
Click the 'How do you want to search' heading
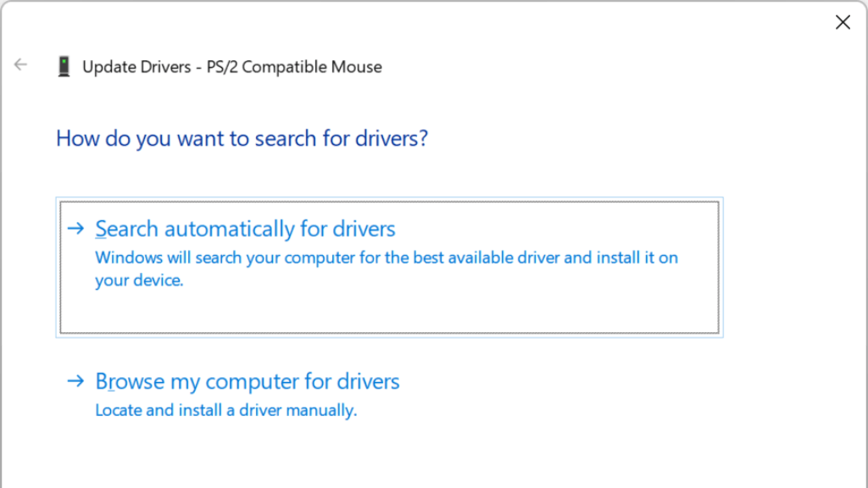[x=242, y=138]
